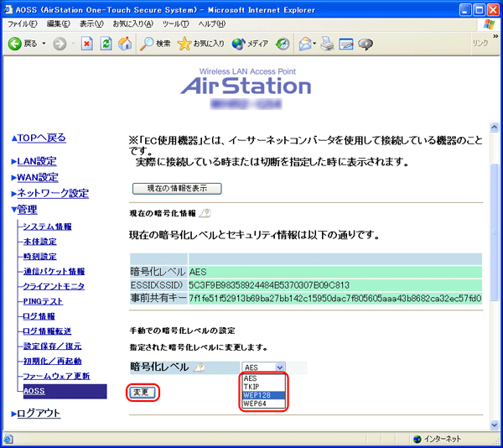This screenshot has height=448, width=503.
Task: Click the scrollbar down arrow
Action: click(495, 425)
